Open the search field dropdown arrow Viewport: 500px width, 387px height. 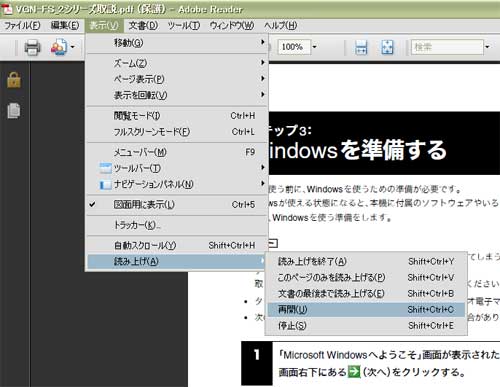(x=487, y=47)
